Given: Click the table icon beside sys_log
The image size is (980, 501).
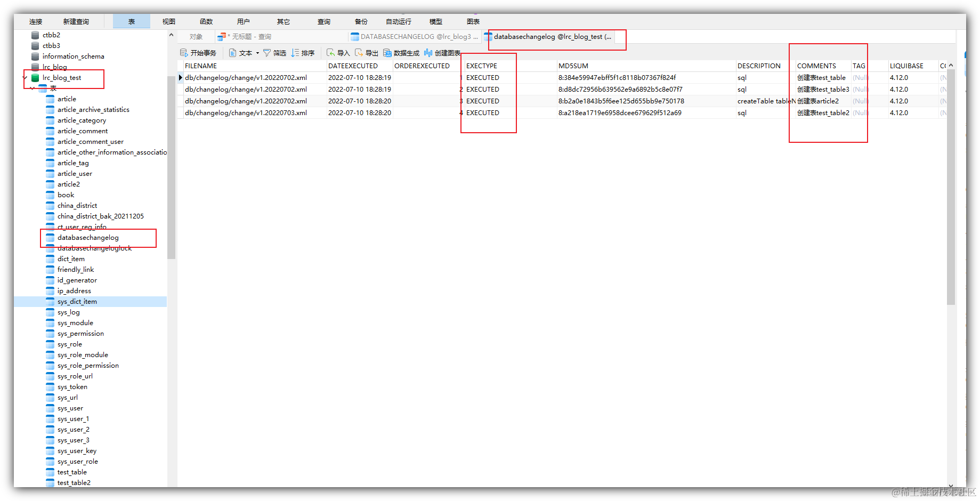Looking at the screenshot, I should pos(50,312).
